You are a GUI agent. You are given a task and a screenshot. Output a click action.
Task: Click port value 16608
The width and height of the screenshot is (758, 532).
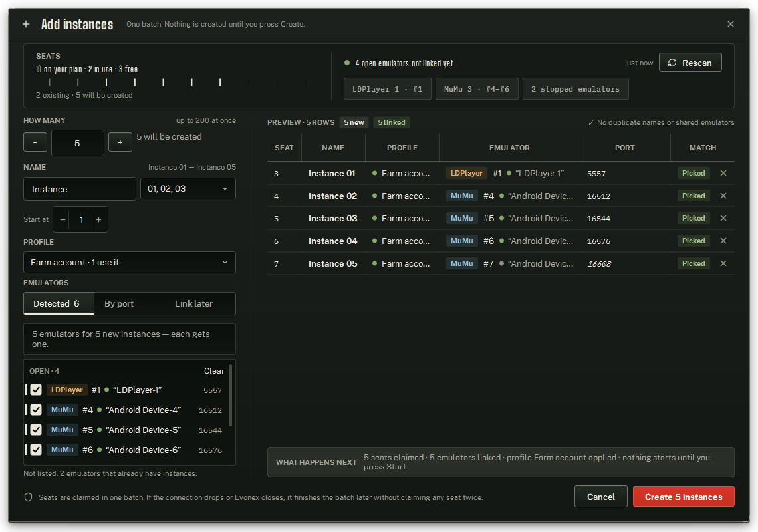pos(599,264)
